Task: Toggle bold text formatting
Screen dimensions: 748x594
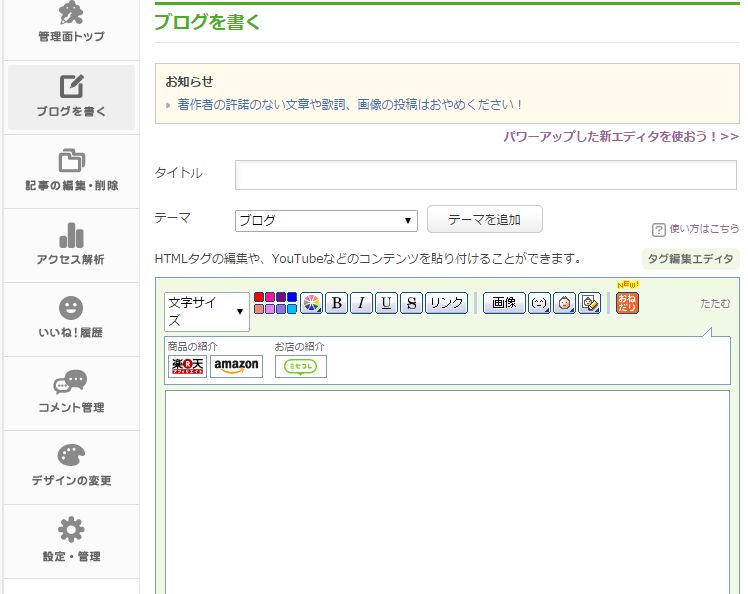Action: (x=336, y=303)
